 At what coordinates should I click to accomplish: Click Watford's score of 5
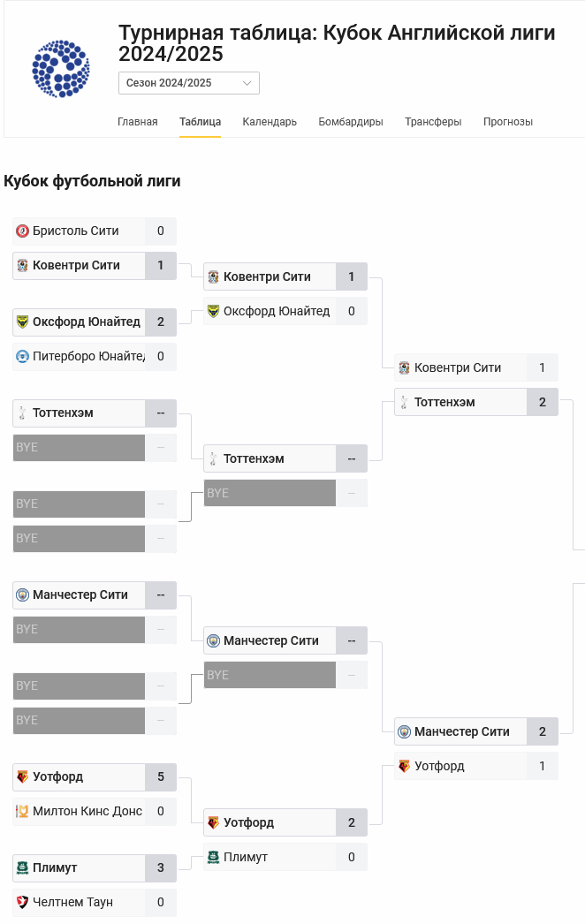coord(161,777)
